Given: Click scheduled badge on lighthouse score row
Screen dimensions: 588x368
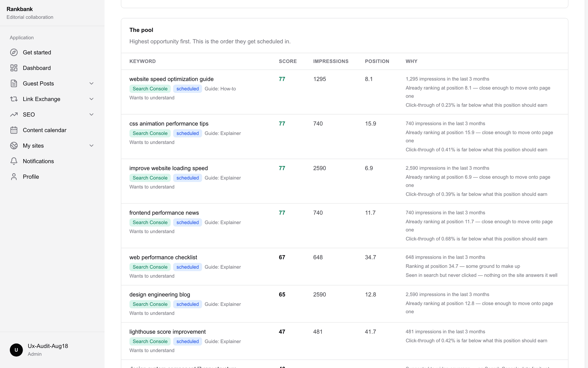Looking at the screenshot, I should (x=187, y=341).
